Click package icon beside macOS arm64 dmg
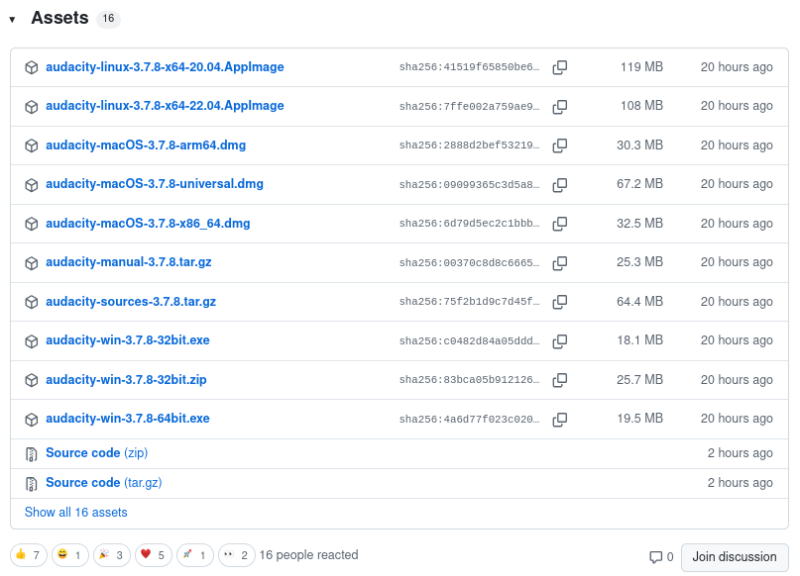Screen dimensions: 800x576 (32, 145)
